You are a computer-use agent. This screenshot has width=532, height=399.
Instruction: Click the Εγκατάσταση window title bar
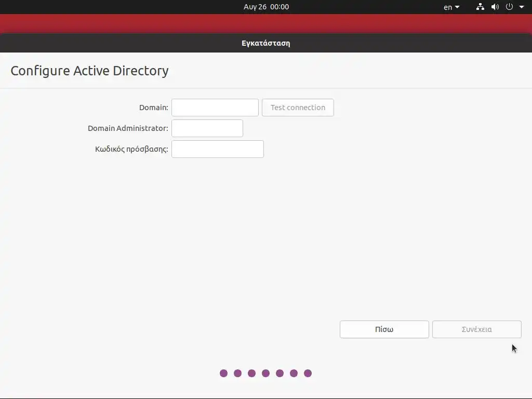pos(266,43)
